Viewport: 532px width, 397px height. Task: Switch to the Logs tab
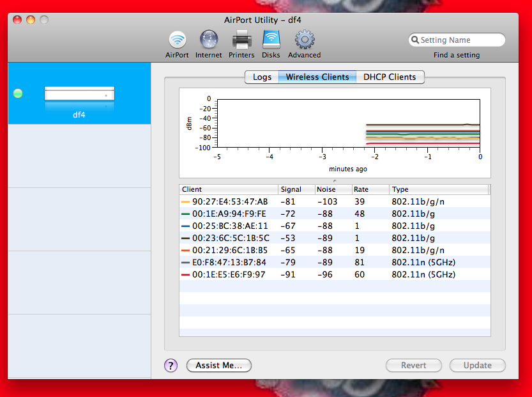click(262, 77)
